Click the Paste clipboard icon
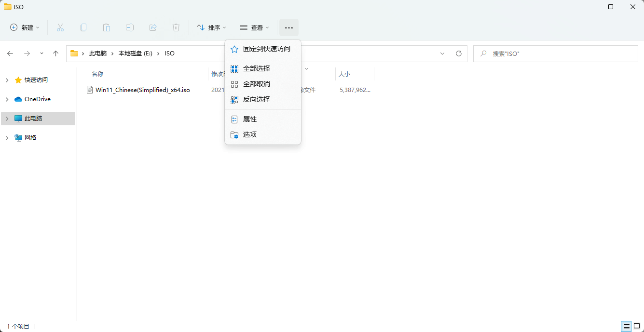 (107, 27)
